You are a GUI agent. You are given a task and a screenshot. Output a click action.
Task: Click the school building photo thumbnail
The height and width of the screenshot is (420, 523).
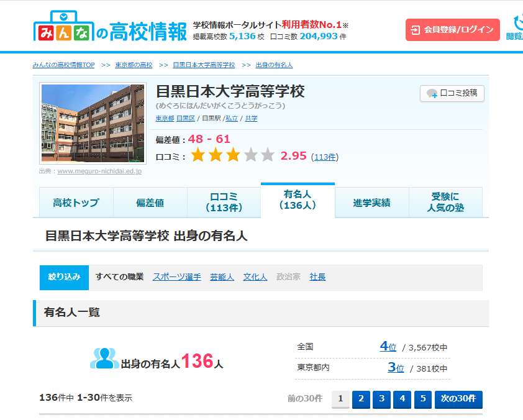pyautogui.click(x=93, y=123)
